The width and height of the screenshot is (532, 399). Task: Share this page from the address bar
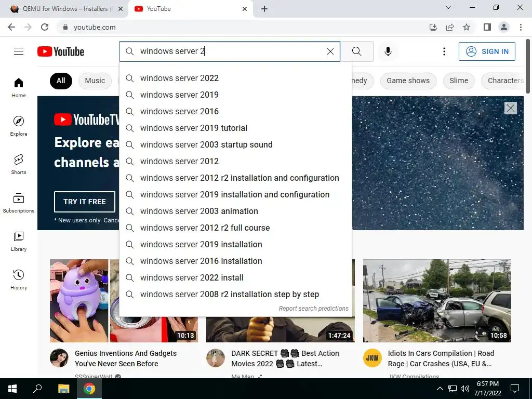[x=450, y=27]
